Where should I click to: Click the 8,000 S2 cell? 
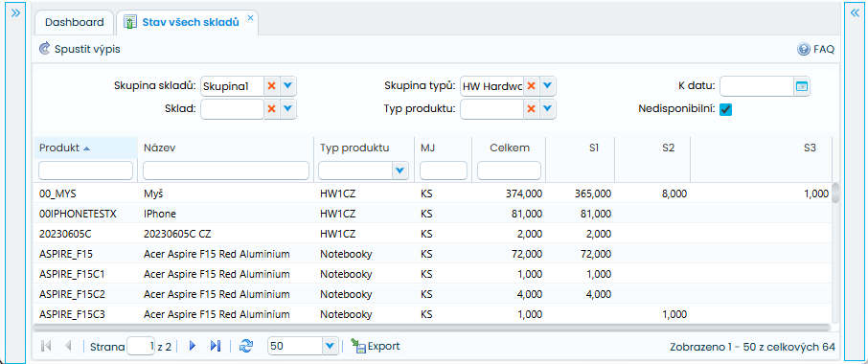[652, 193]
